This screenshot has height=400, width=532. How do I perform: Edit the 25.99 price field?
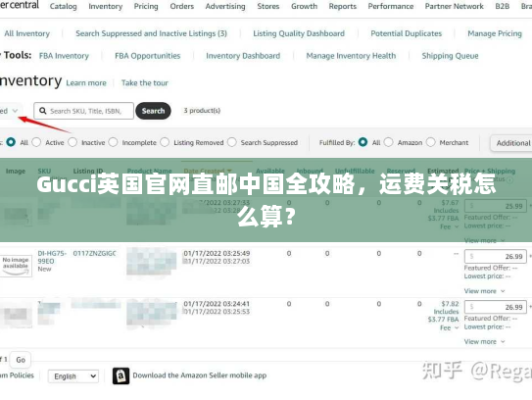click(x=496, y=206)
